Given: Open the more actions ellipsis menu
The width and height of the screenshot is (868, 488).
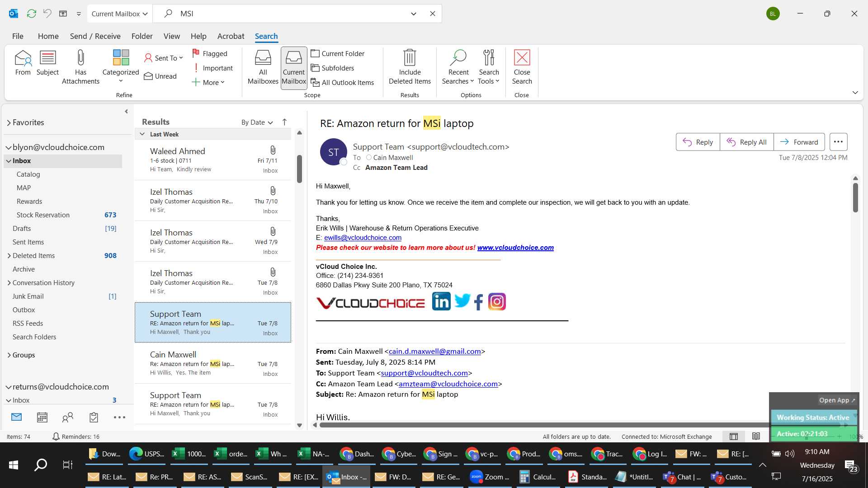Looking at the screenshot, I should tap(838, 142).
